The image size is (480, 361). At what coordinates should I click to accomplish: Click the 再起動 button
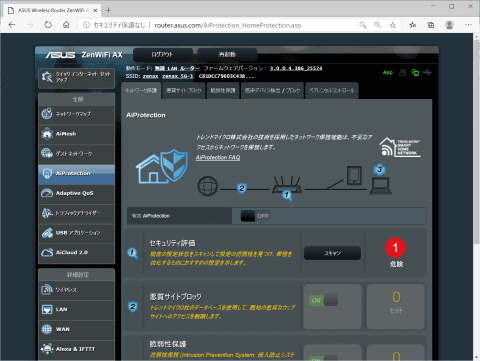tap(227, 55)
